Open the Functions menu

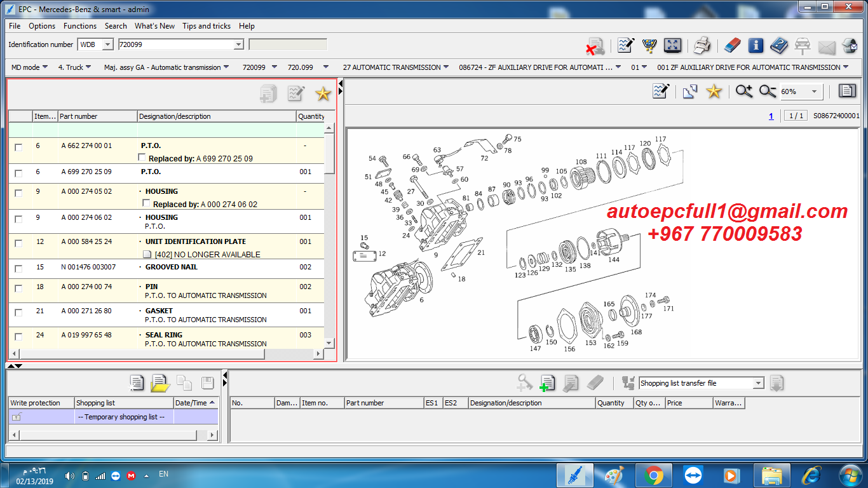80,26
